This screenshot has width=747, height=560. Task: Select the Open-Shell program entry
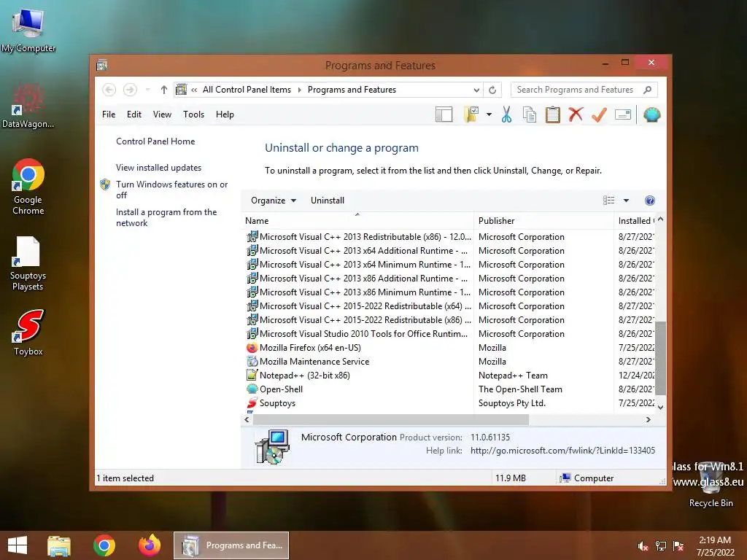tap(281, 389)
